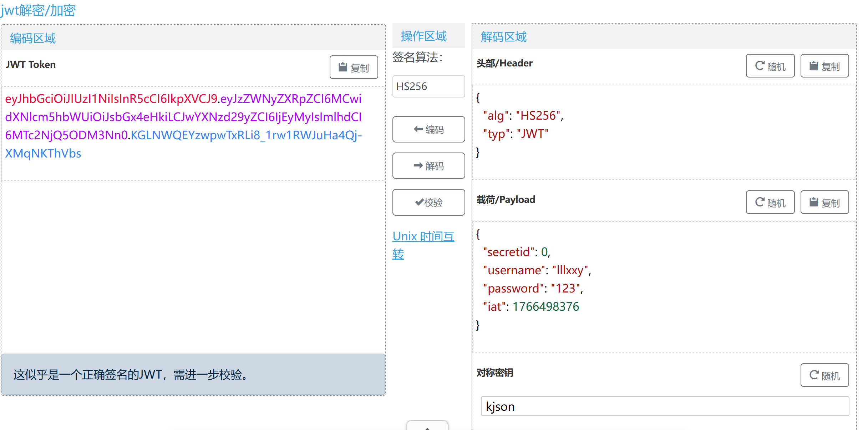868x430 pixels.
Task: Click the signature verification status message box
Action: pyautogui.click(x=193, y=375)
